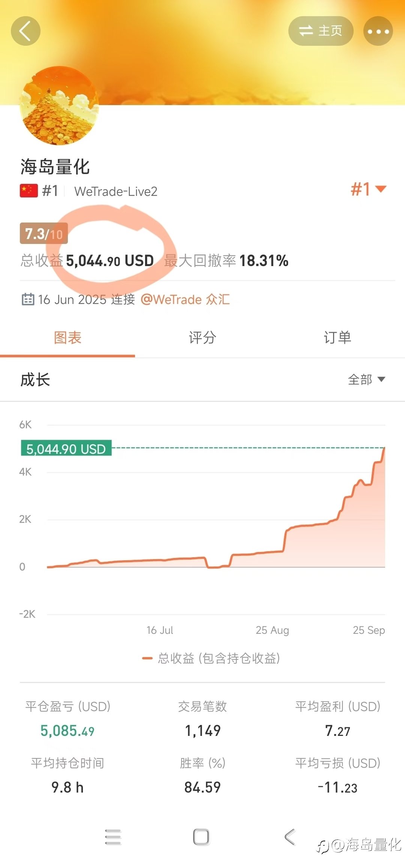
Task: Tap the China flag icon
Action: pyautogui.click(x=29, y=191)
